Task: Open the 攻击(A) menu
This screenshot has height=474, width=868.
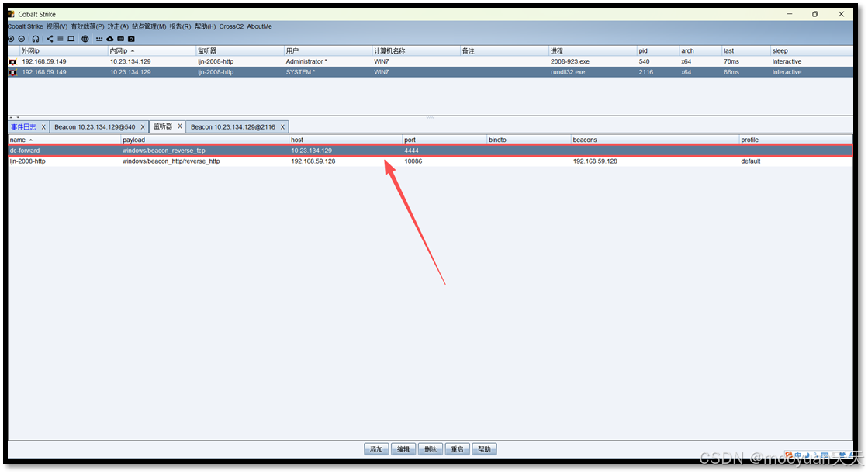Action: (x=118, y=26)
